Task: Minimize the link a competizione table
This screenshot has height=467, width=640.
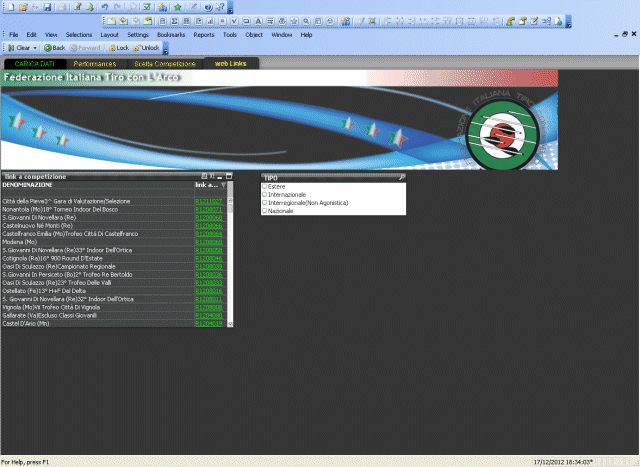Action: click(x=220, y=176)
